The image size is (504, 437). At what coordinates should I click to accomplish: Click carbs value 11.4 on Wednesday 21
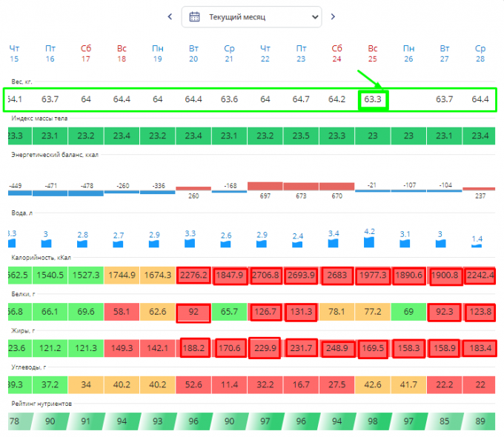(229, 384)
